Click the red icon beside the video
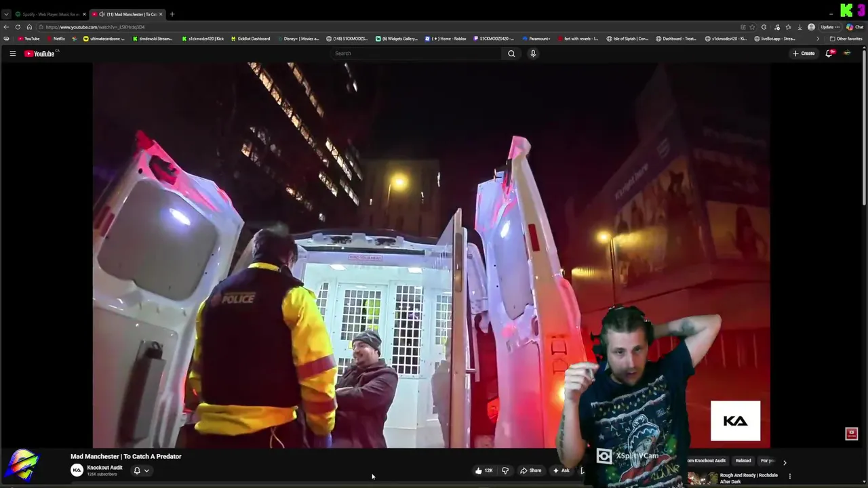Image resolution: width=868 pixels, height=488 pixels. coord(852,434)
